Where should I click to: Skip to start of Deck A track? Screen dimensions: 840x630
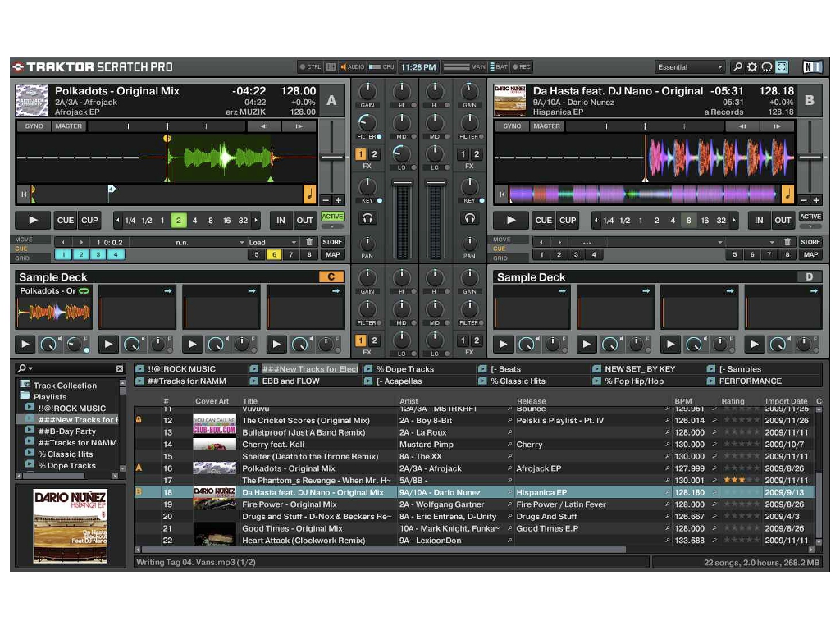tap(24, 194)
